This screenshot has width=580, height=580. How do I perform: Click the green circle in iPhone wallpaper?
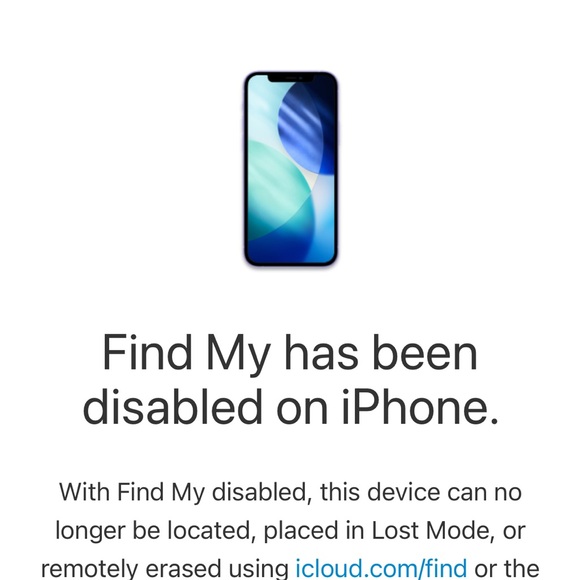[276, 189]
